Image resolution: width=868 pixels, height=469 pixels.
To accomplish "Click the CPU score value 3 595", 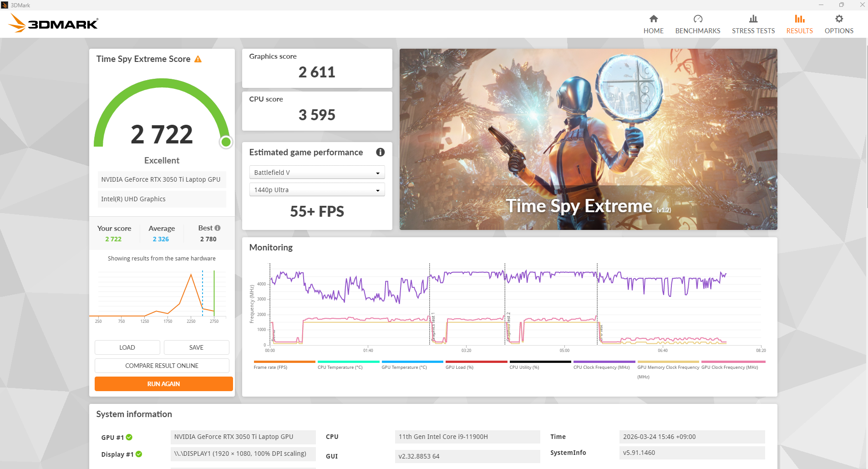I will click(x=317, y=115).
